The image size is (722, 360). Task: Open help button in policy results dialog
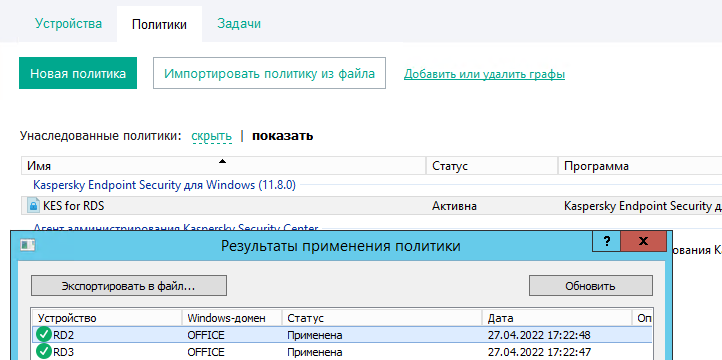click(606, 241)
